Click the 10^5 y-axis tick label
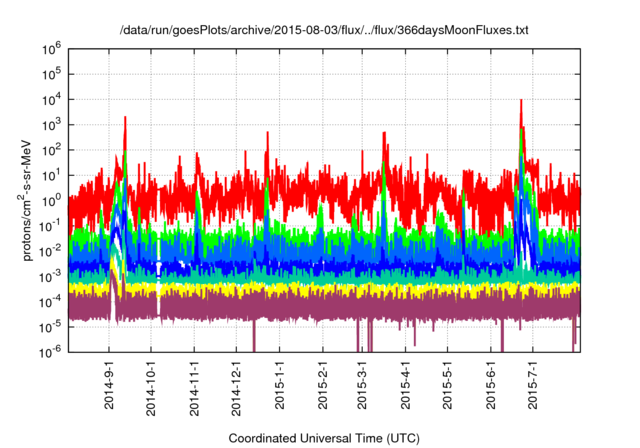 click(x=51, y=74)
